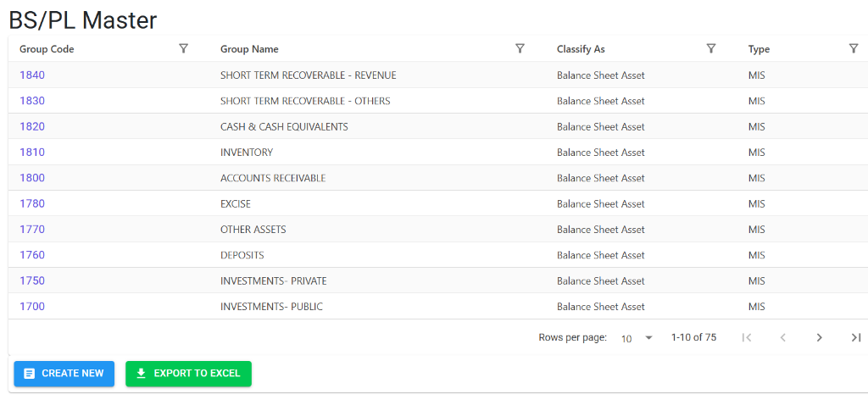Image resolution: width=868 pixels, height=411 pixels.
Task: Select the DEPOSITS row
Action: click(438, 255)
